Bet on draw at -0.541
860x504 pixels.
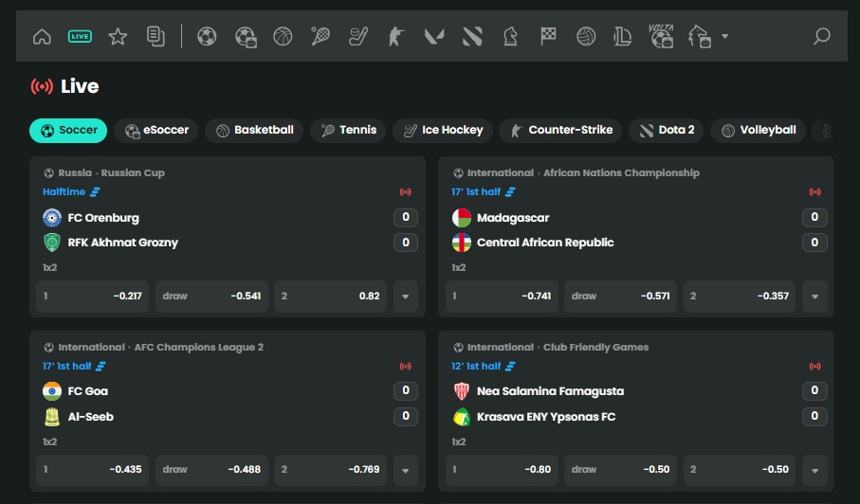pos(211,297)
